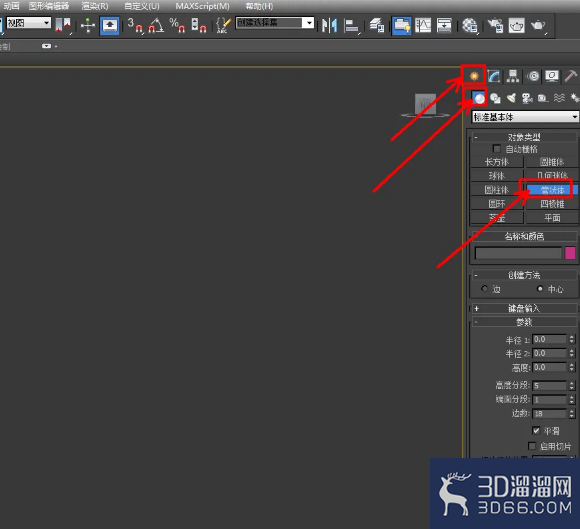Open the 图形编辑器 menu
This screenshot has width=580, height=529.
(x=48, y=6)
